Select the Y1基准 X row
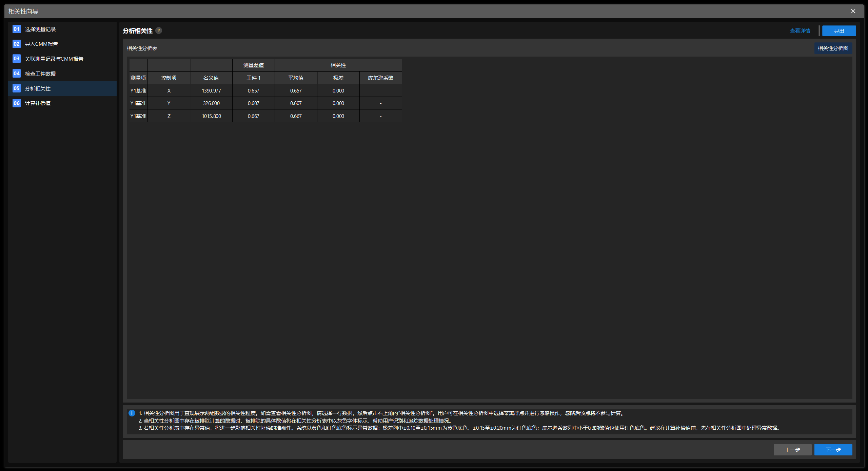The height and width of the screenshot is (471, 868). click(169, 90)
